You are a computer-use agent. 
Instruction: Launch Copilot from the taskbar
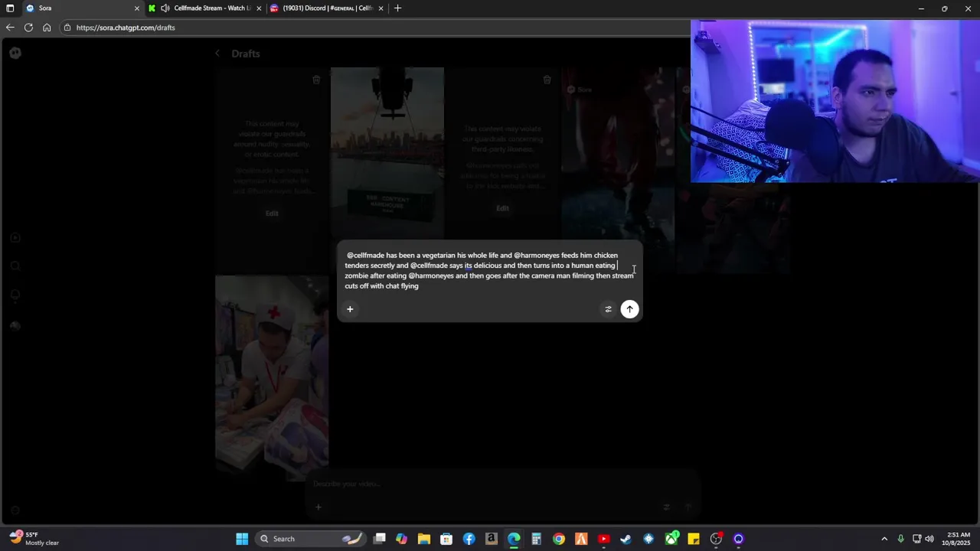click(402, 539)
